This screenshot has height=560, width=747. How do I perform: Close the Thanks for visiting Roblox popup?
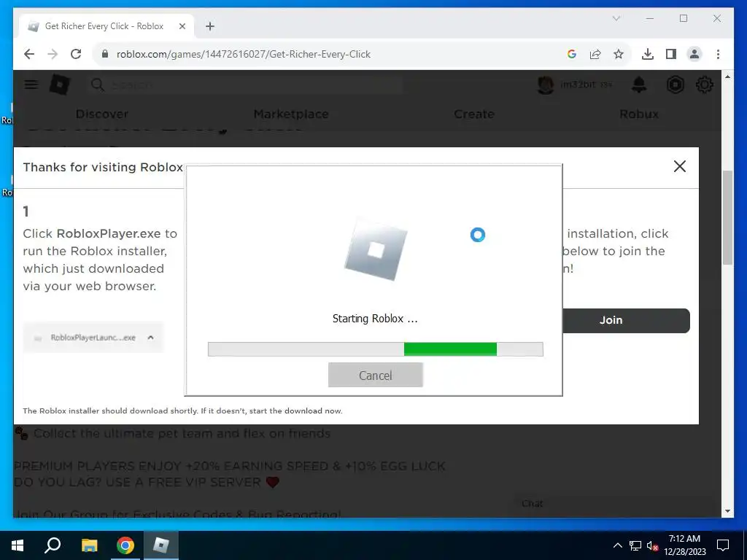pyautogui.click(x=680, y=166)
